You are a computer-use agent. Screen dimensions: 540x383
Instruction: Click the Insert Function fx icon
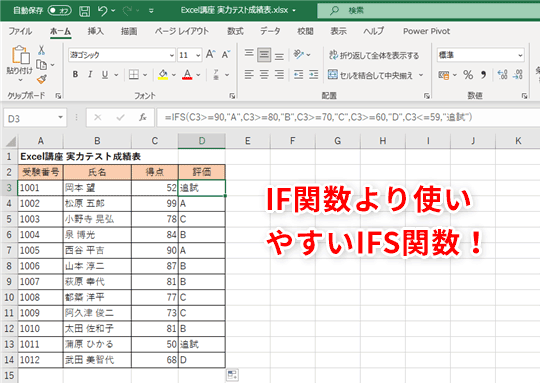tap(143, 117)
